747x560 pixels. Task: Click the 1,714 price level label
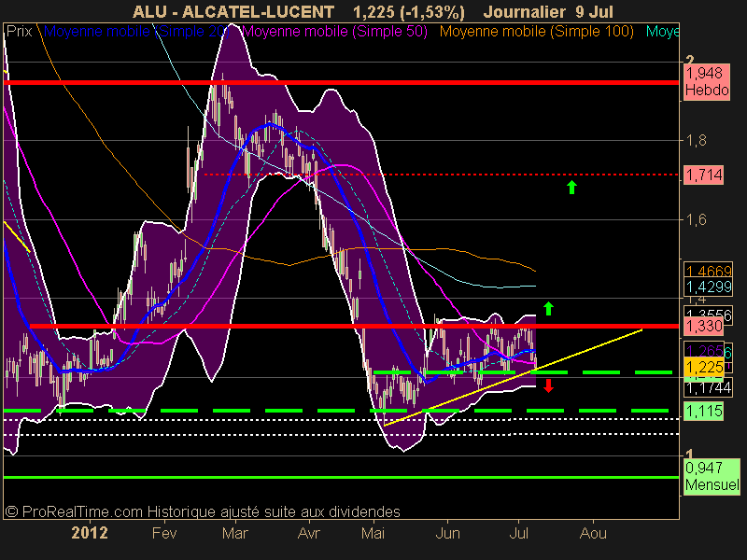[x=704, y=175]
